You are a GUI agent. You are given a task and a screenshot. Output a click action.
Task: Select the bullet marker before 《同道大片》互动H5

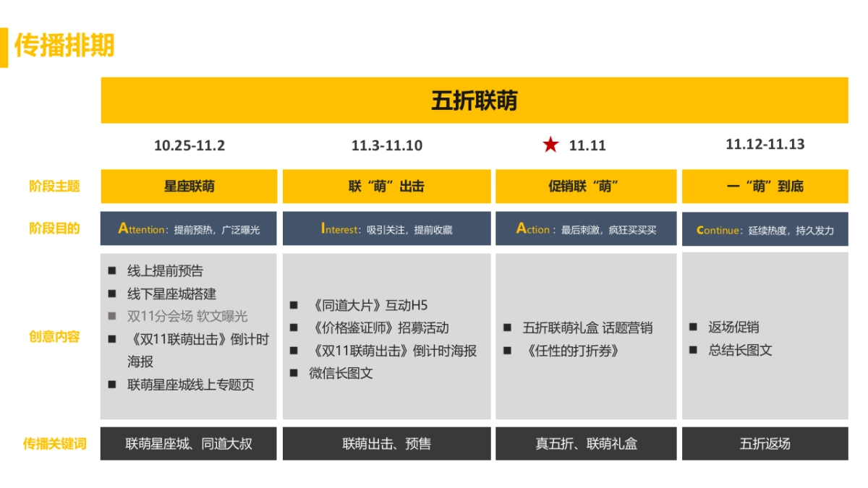(294, 306)
